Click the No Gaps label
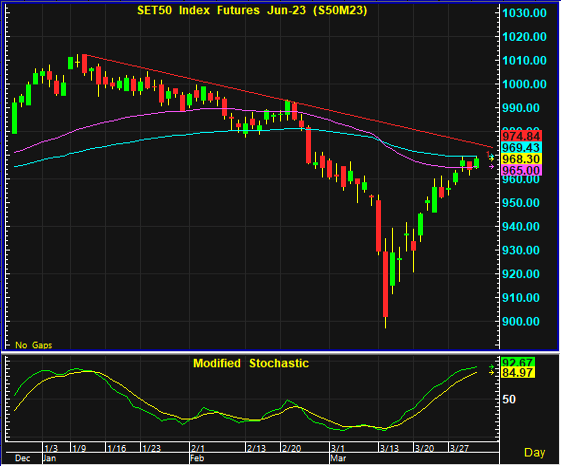Screen dimensions: 561x466 click(x=34, y=345)
